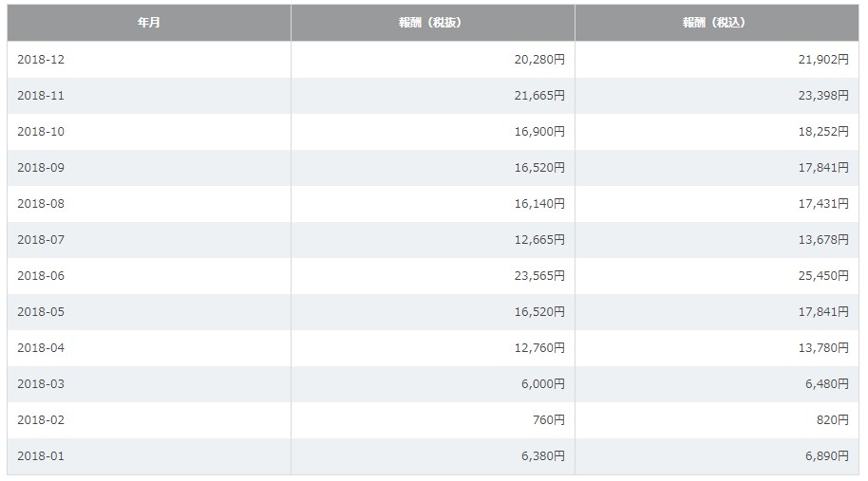
Task: Select the 23,398円 tax-included amount
Action: pos(822,96)
